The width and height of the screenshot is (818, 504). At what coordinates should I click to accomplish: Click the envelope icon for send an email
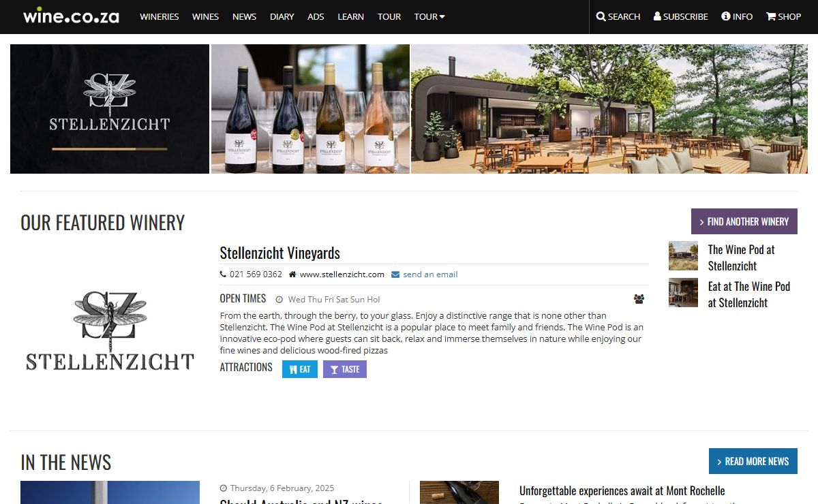395,274
